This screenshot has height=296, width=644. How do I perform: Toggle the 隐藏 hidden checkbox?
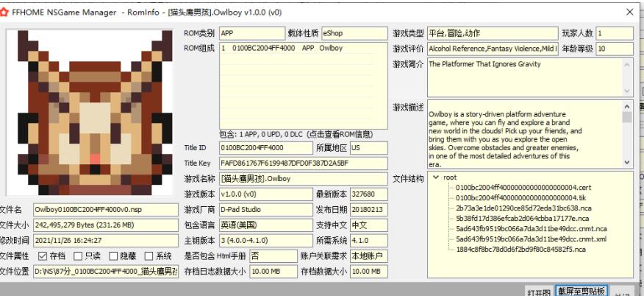pyautogui.click(x=113, y=256)
